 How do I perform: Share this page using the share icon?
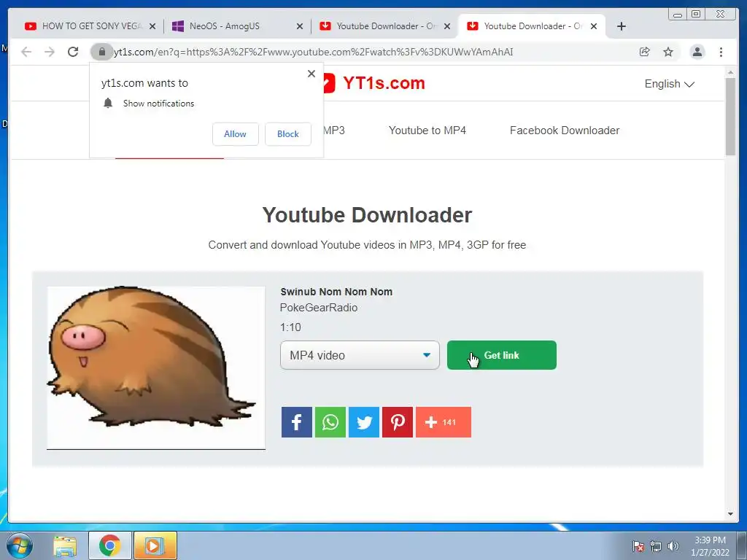tap(645, 52)
